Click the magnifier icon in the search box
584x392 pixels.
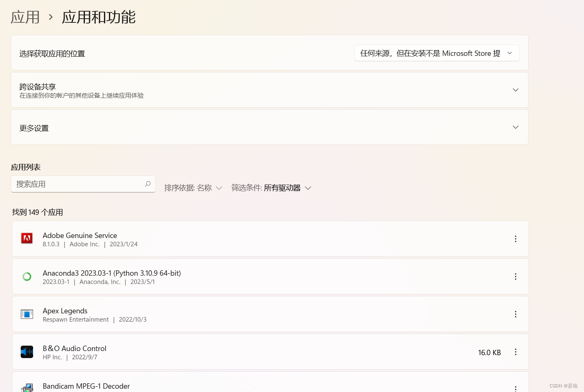tap(147, 184)
